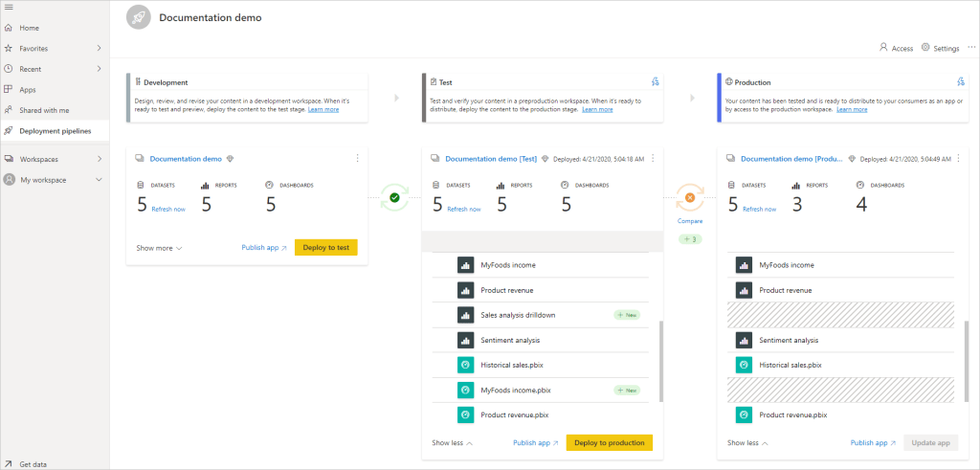Click the hamburger navigation menu icon

[x=9, y=8]
